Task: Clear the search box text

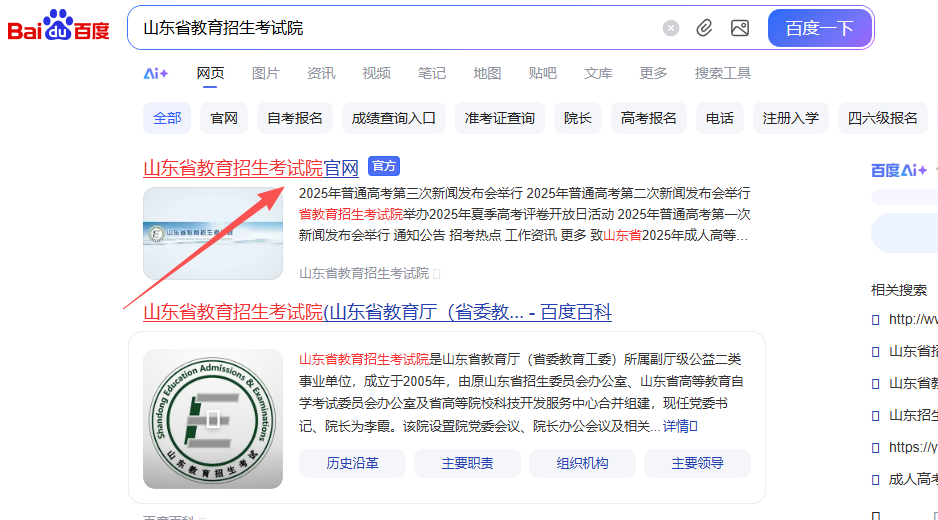Action: coord(671,28)
